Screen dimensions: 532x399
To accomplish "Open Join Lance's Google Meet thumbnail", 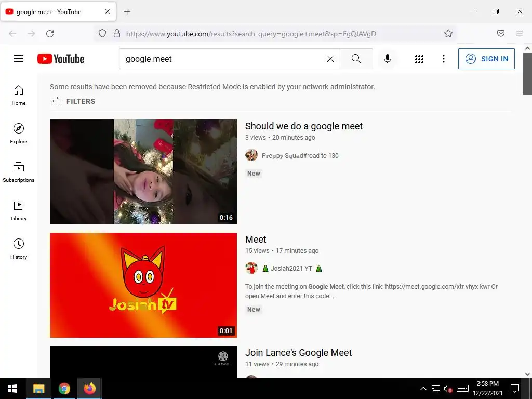I will pos(143,362).
